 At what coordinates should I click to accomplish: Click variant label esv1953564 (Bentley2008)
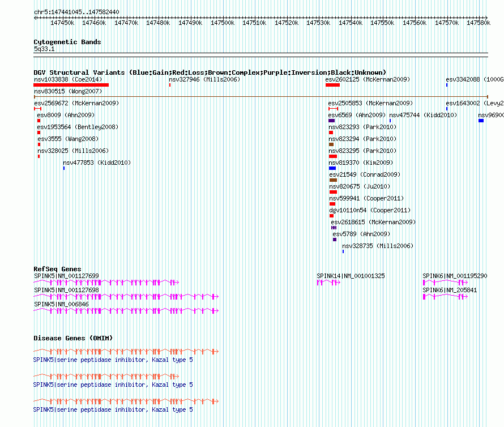[78, 127]
